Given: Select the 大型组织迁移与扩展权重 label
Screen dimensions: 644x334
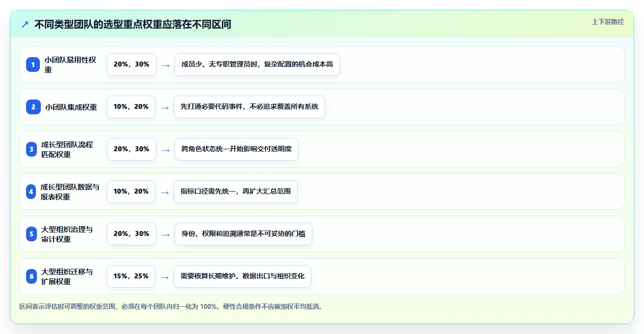Looking at the screenshot, I should [x=67, y=276].
